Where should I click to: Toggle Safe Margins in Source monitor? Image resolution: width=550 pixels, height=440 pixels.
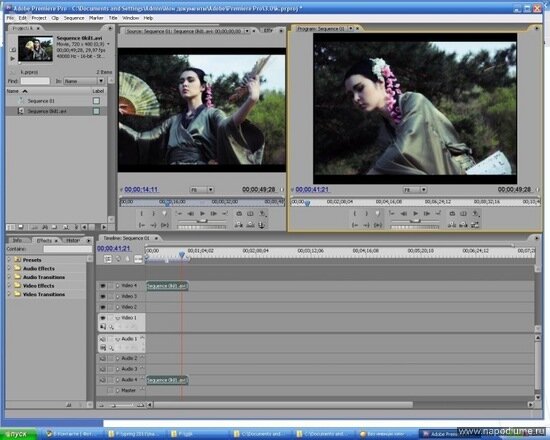(250, 213)
